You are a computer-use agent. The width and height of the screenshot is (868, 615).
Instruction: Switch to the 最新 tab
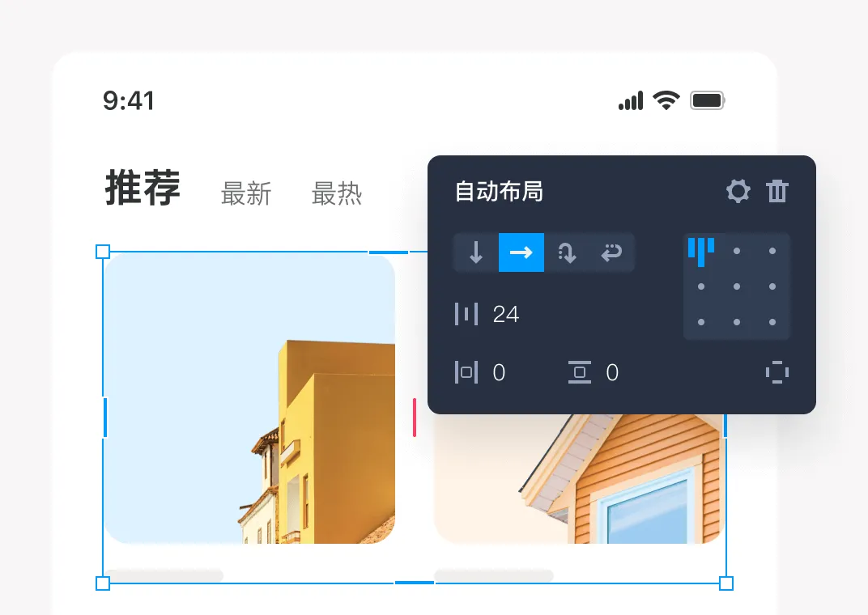pyautogui.click(x=246, y=193)
